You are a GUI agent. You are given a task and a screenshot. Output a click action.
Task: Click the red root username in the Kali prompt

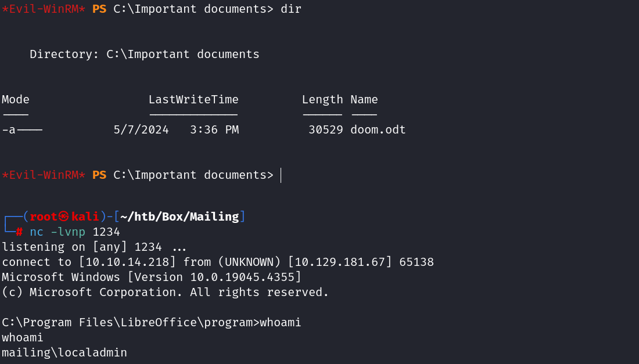[x=44, y=217]
